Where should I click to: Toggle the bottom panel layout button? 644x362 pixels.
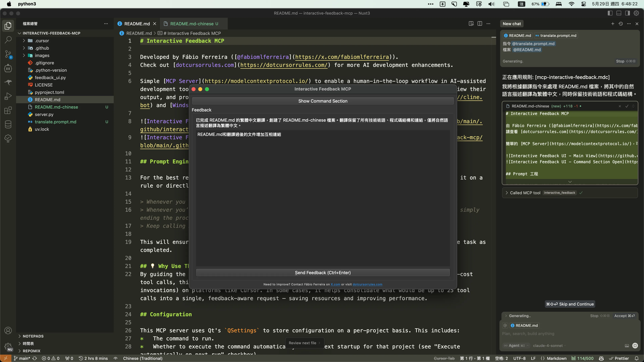(619, 13)
